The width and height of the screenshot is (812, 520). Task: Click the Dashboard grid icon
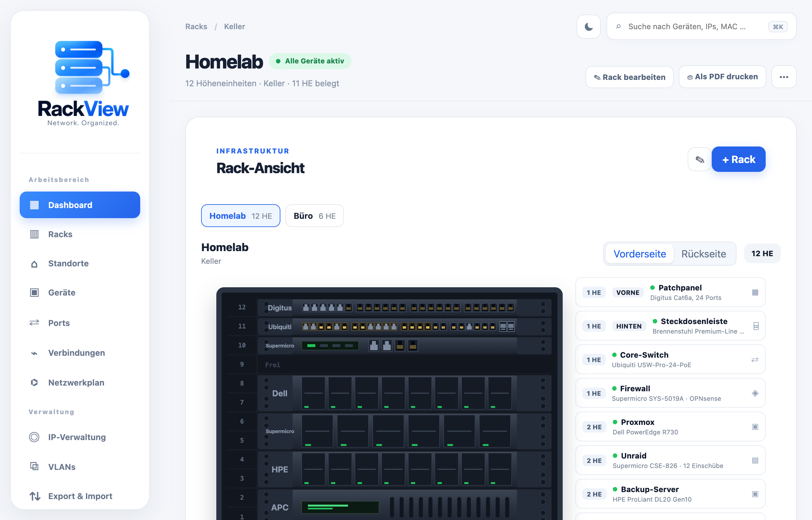(35, 205)
